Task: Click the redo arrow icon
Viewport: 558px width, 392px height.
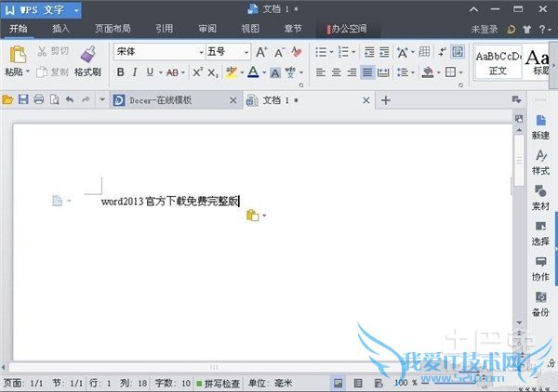Action: [x=86, y=99]
